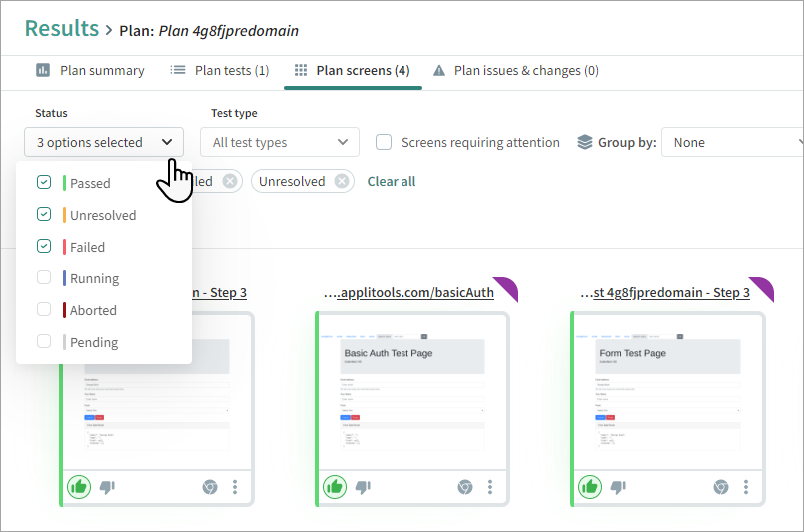Collapse the Status dropdown
The image size is (804, 532).
104,142
